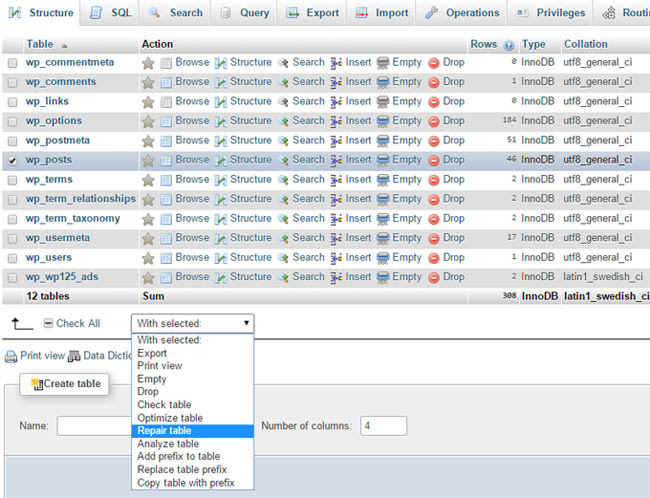Screen dimensions: 650x498
Task: Sort by the Collation column header
Action: pyautogui.click(x=585, y=44)
